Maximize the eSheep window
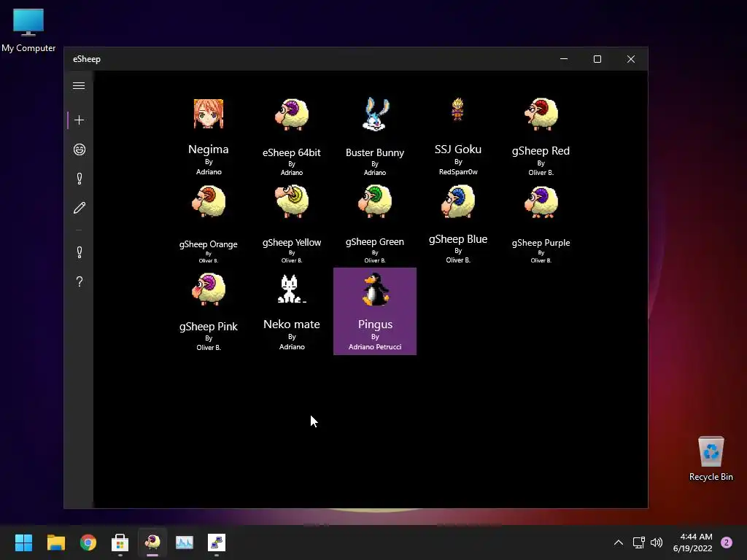The width and height of the screenshot is (747, 560). pos(597,59)
